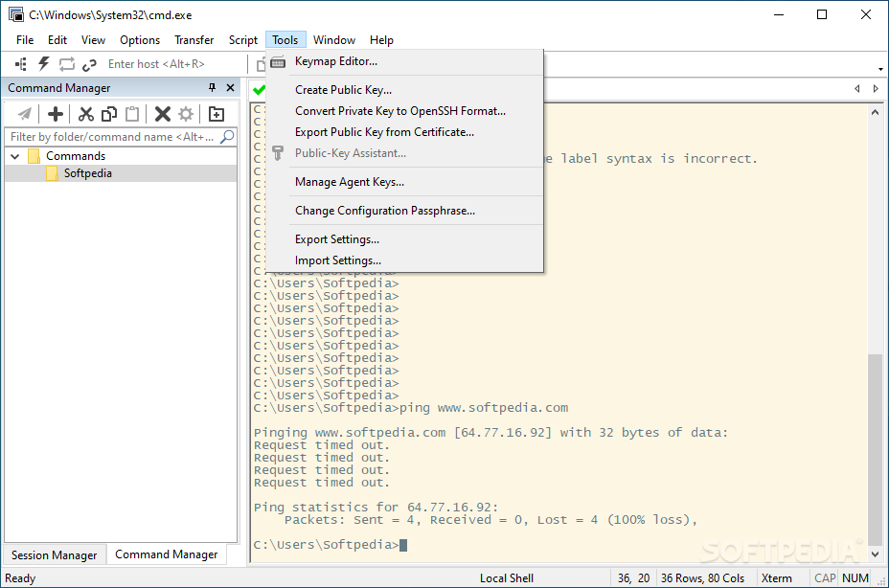Open the File menu
The width and height of the screenshot is (889, 588).
(x=24, y=40)
